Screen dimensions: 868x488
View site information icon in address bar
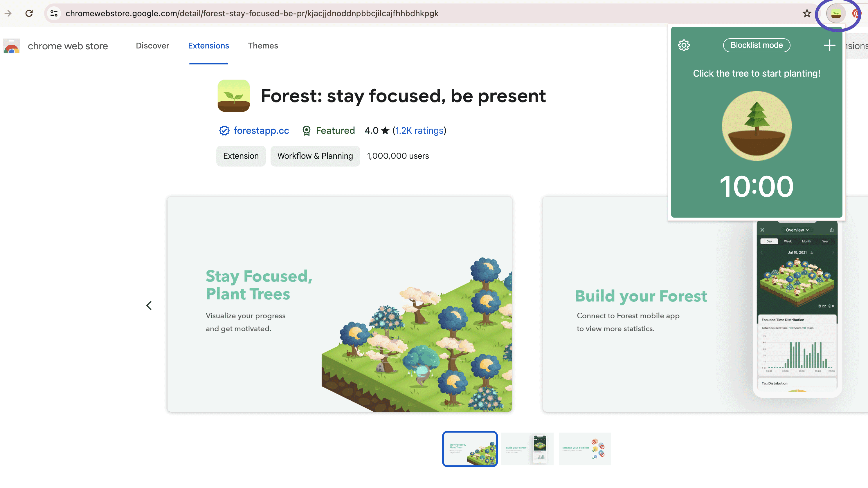coord(54,13)
